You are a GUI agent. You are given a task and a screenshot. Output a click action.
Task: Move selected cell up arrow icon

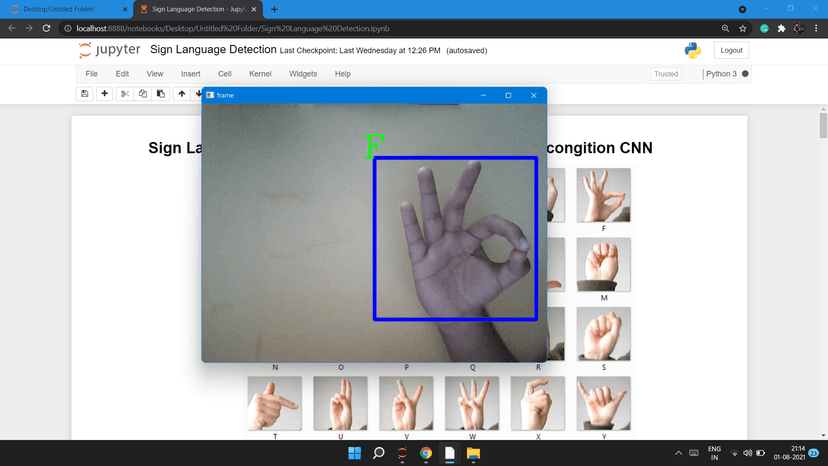tap(182, 94)
